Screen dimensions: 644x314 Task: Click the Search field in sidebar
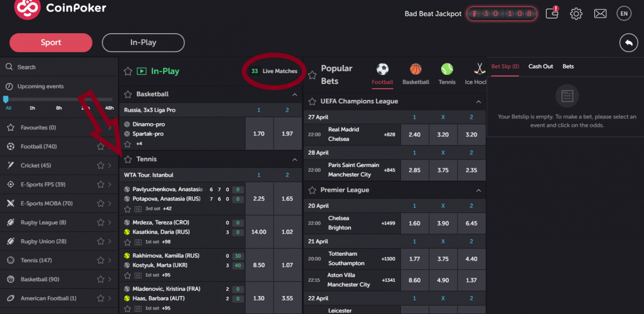coord(59,67)
